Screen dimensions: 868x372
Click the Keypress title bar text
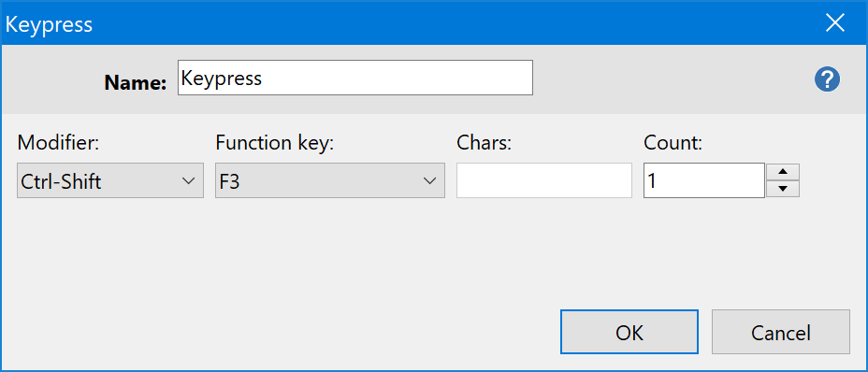pyautogui.click(x=49, y=24)
